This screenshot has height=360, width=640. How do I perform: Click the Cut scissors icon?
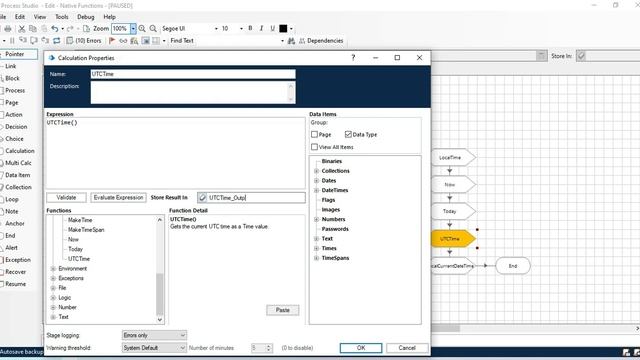coord(22,29)
